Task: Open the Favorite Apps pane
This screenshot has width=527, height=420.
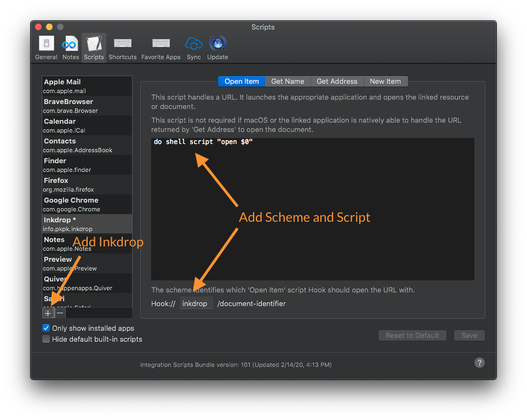Action: click(161, 48)
